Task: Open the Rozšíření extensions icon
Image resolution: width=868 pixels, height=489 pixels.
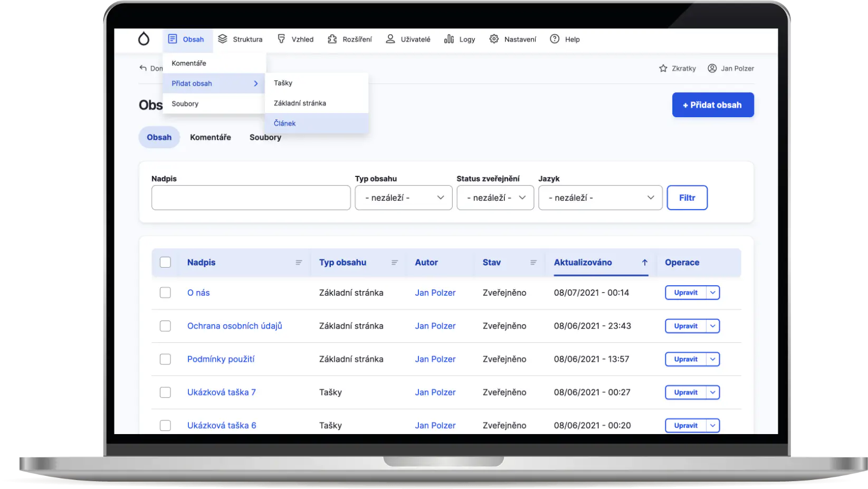Action: [x=331, y=39]
